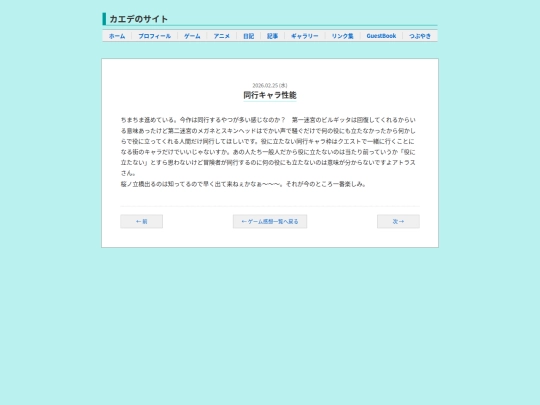The height and width of the screenshot is (405, 540).
Task: Open the ギャラリー page
Action: click(305, 36)
